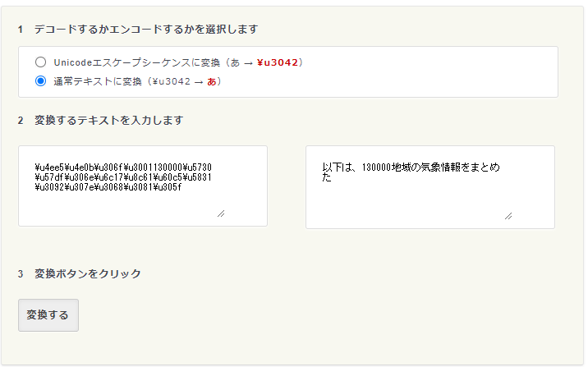Screen dimensions: 588x367
Task: Place cursor on 以下は、130000地域 output line
Action: click(x=411, y=167)
